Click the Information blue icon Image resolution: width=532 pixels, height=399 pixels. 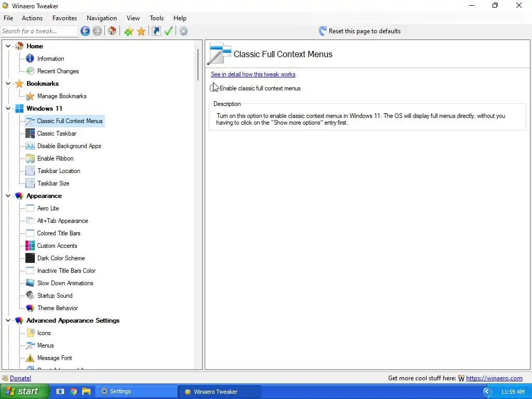coord(30,59)
